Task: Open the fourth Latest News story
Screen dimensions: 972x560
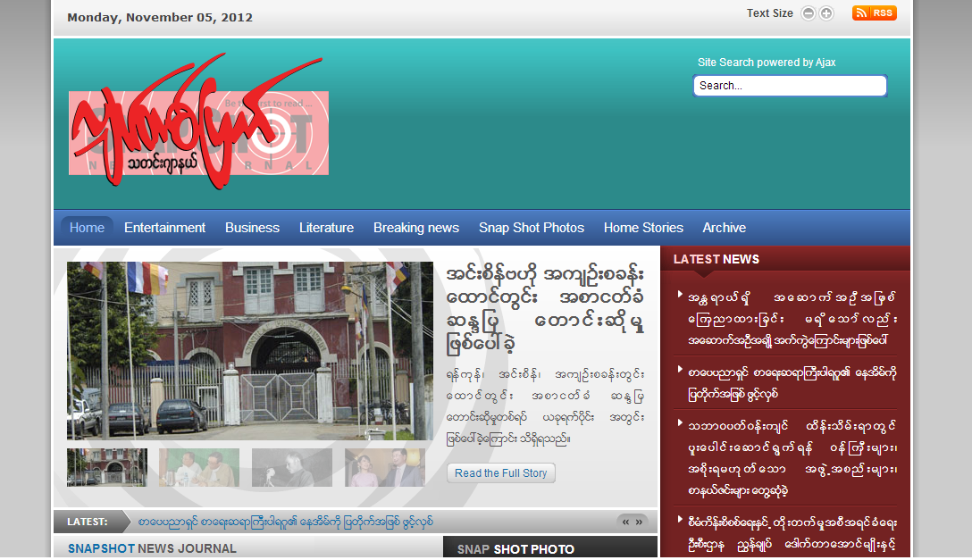Action: tap(792, 533)
